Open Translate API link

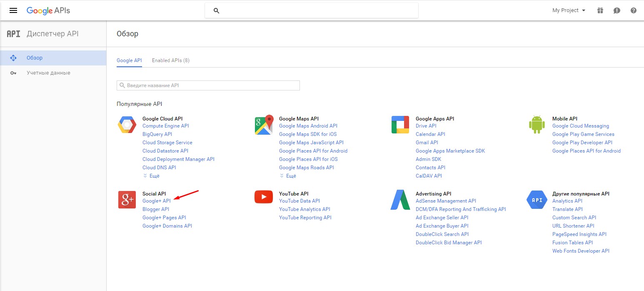567,209
